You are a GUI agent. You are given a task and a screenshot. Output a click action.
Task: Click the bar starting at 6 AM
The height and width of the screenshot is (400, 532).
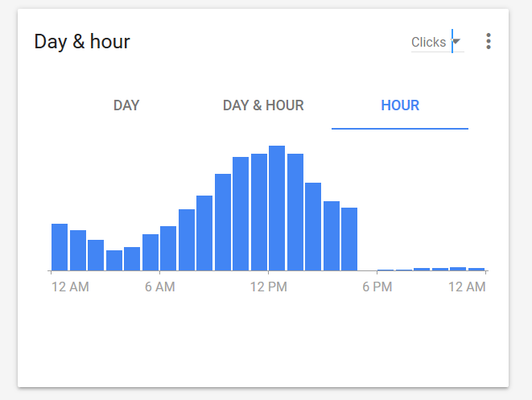pyautogui.click(x=168, y=249)
